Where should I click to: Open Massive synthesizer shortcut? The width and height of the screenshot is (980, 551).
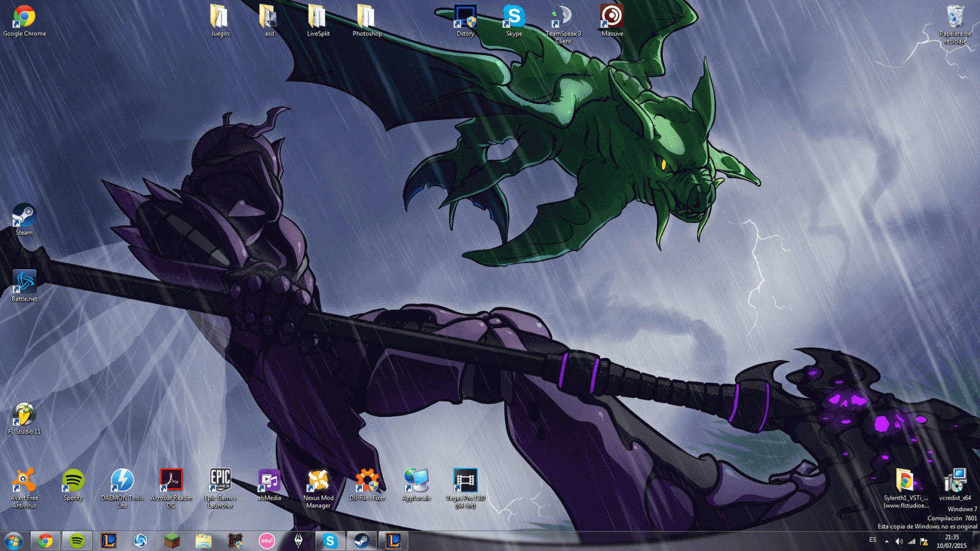(x=611, y=15)
